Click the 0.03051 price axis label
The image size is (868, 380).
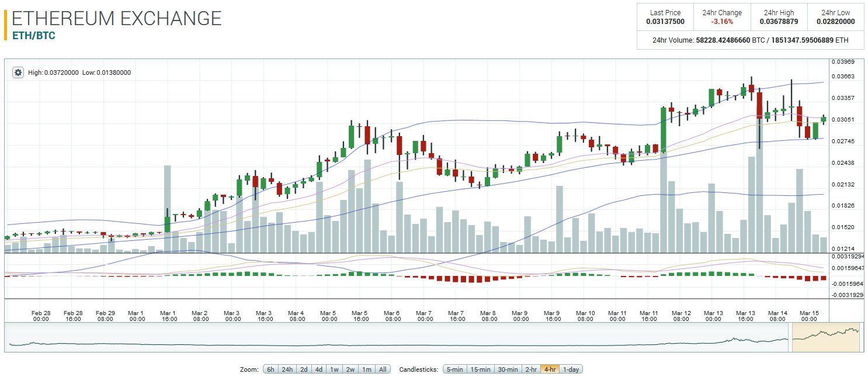(843, 120)
